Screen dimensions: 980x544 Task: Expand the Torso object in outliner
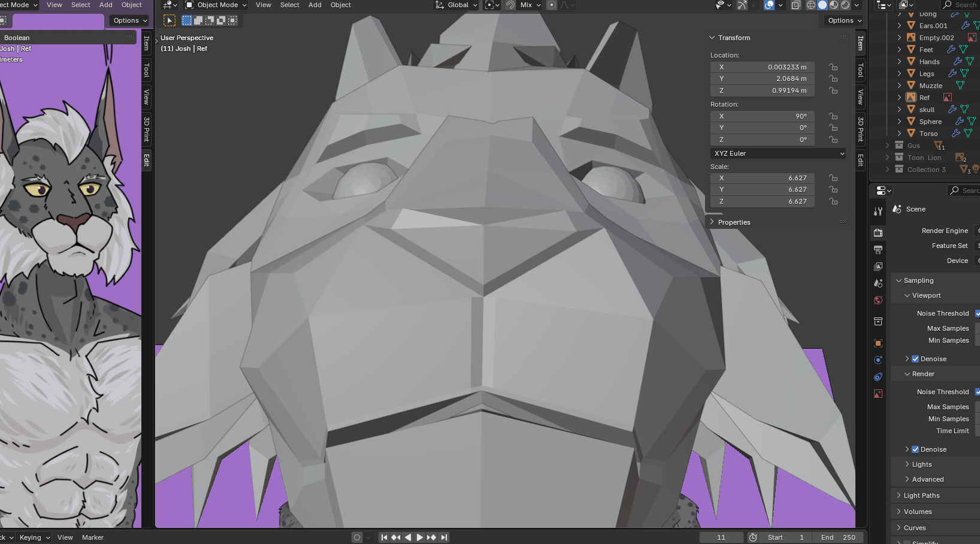click(x=899, y=134)
